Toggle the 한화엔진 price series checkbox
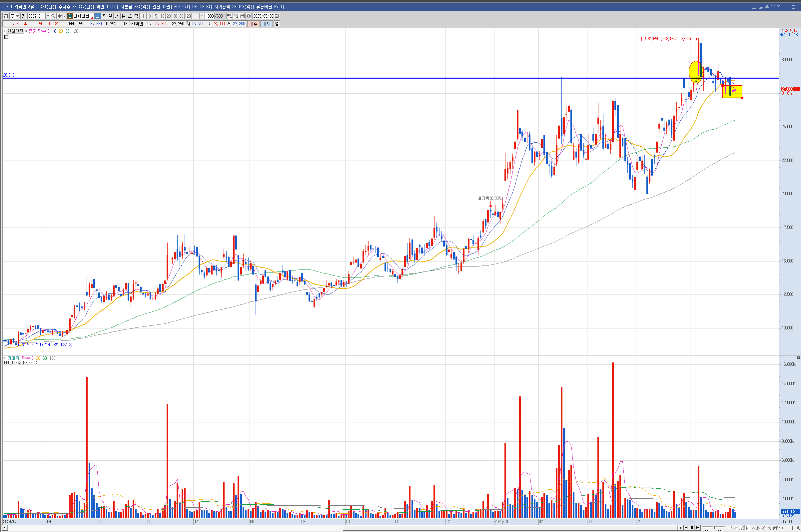The width and height of the screenshot is (801, 532). pos(4,31)
